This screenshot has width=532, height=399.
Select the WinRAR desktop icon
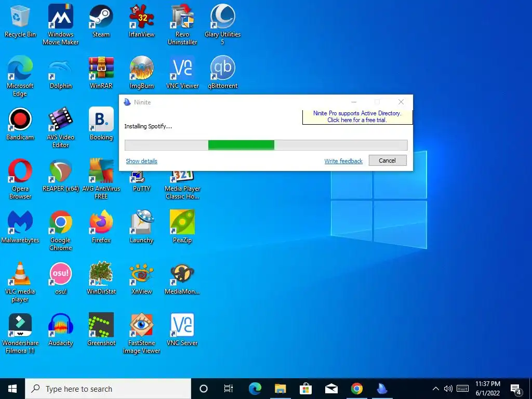pos(101,73)
